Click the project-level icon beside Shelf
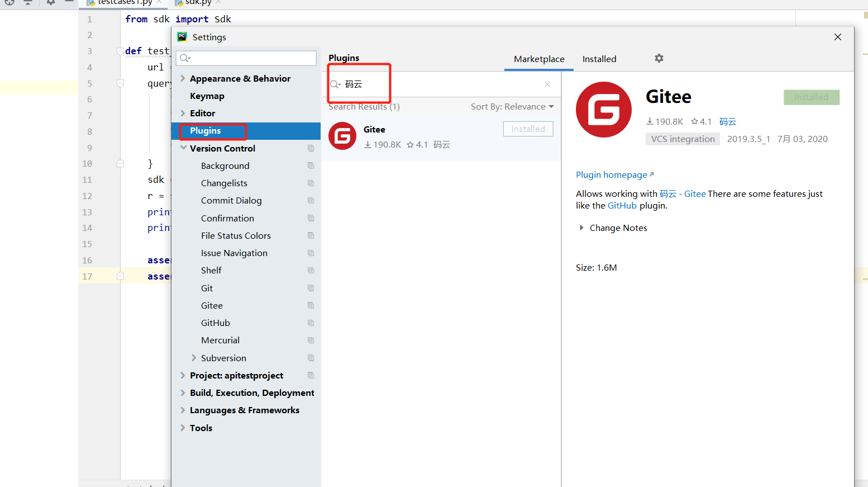Viewport: 868px width, 487px height. pos(311,270)
